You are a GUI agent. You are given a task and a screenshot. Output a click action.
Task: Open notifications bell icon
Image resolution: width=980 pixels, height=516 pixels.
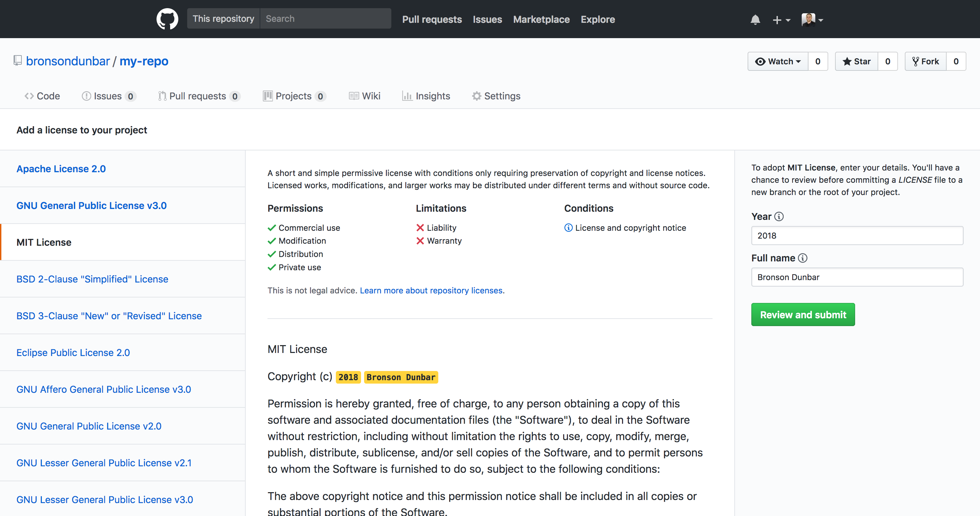[755, 20]
